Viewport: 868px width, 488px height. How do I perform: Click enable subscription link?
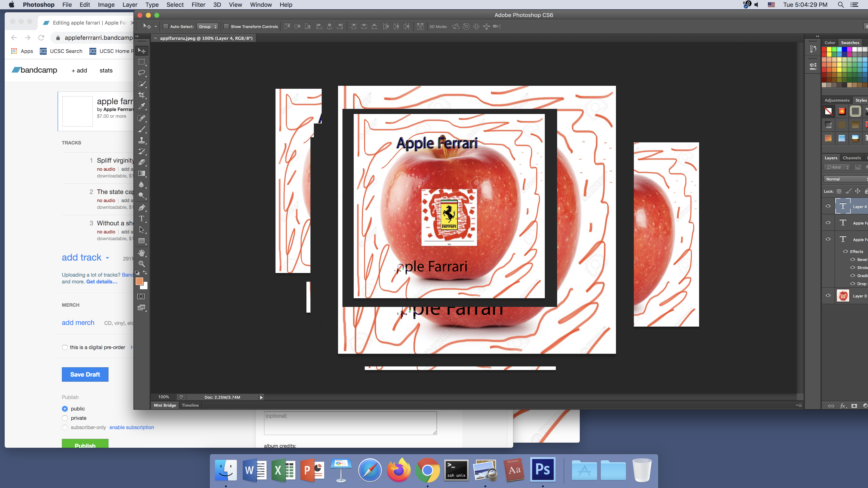click(131, 427)
